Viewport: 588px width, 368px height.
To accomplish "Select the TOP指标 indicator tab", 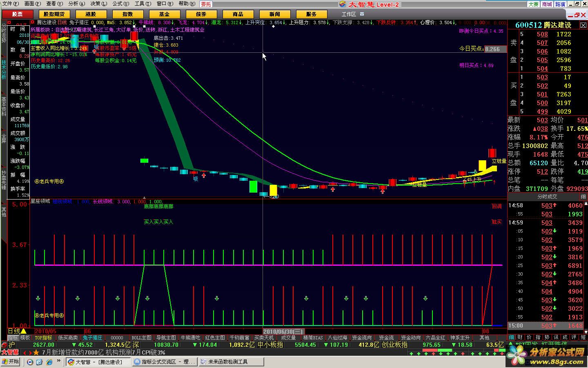I will (43, 338).
